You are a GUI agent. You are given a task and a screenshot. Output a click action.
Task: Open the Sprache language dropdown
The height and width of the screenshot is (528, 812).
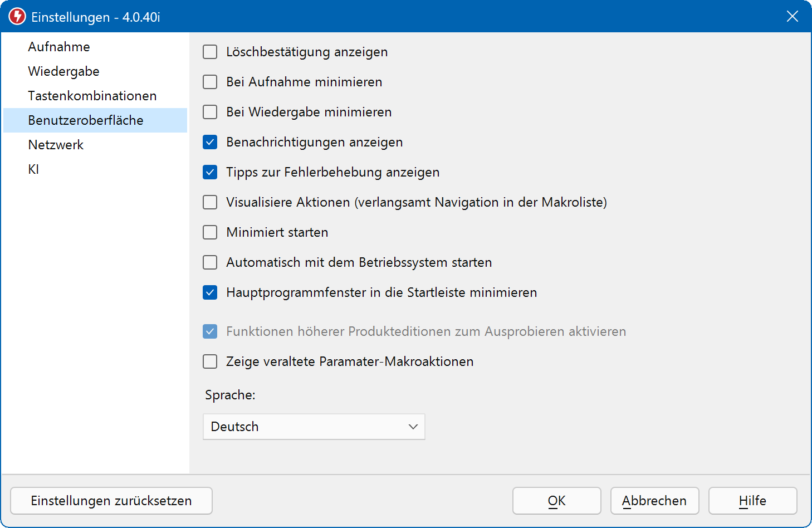(314, 427)
